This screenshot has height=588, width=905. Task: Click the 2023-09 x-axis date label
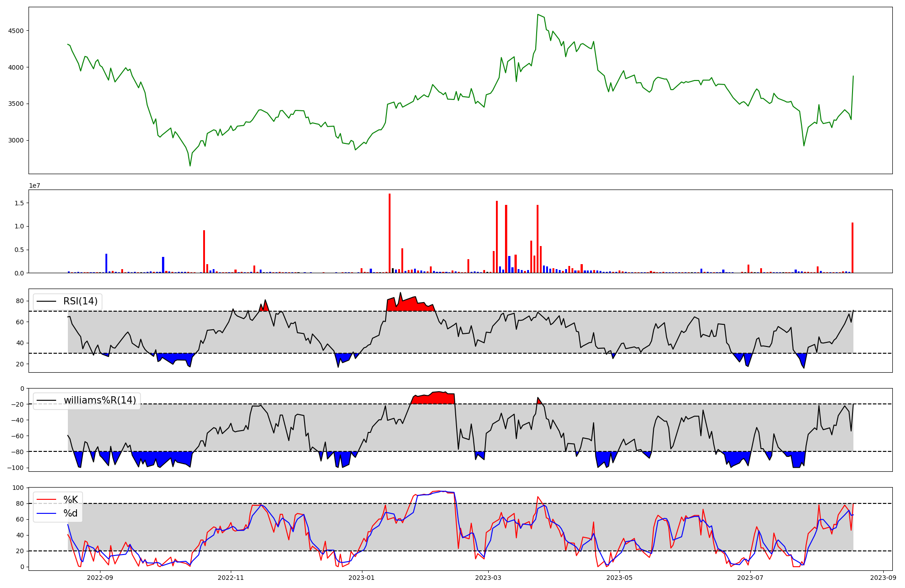(x=883, y=578)
